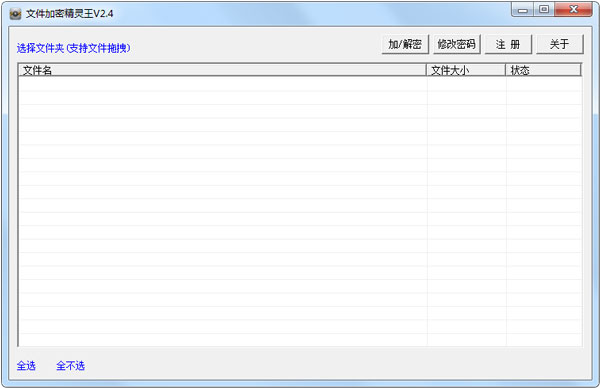Image resolution: width=600 pixels, height=388 pixels.
Task: Select all files with 全选 link
Action: point(26,366)
